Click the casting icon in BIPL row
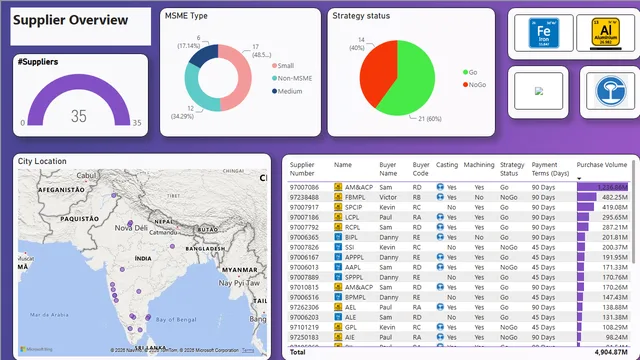This screenshot has height=360, width=640. point(440,237)
